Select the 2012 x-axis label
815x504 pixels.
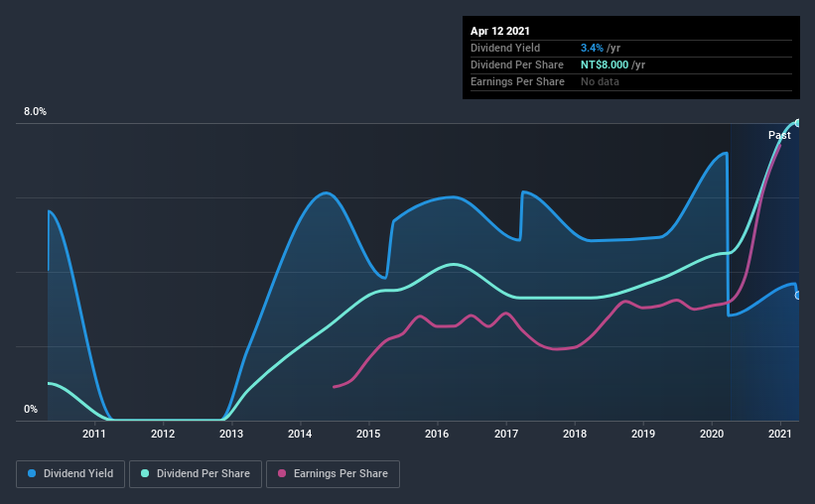pyautogui.click(x=163, y=434)
